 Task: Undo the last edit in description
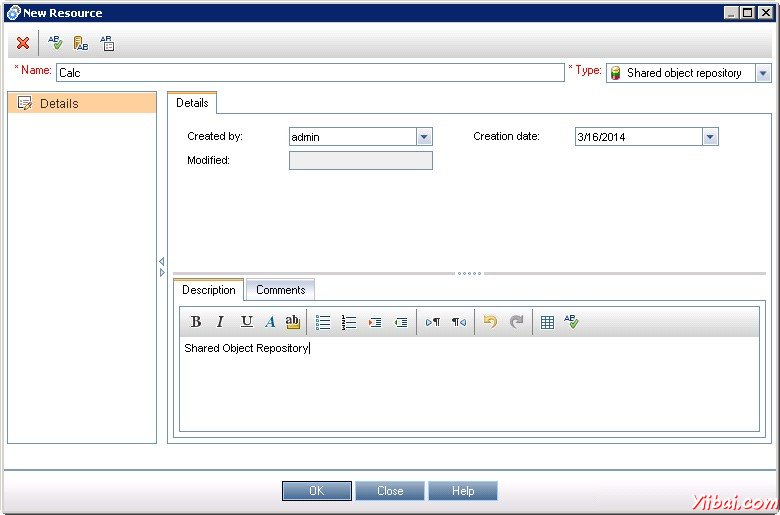pyautogui.click(x=490, y=322)
